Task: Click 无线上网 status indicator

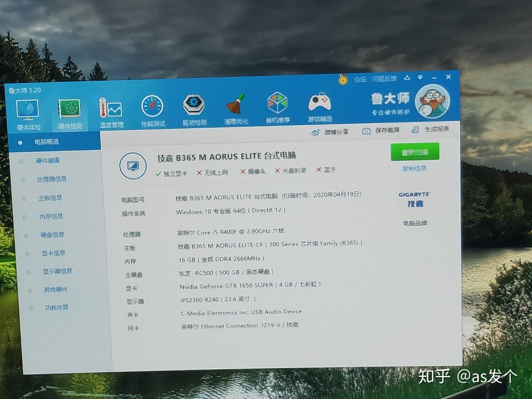Action: (x=212, y=172)
